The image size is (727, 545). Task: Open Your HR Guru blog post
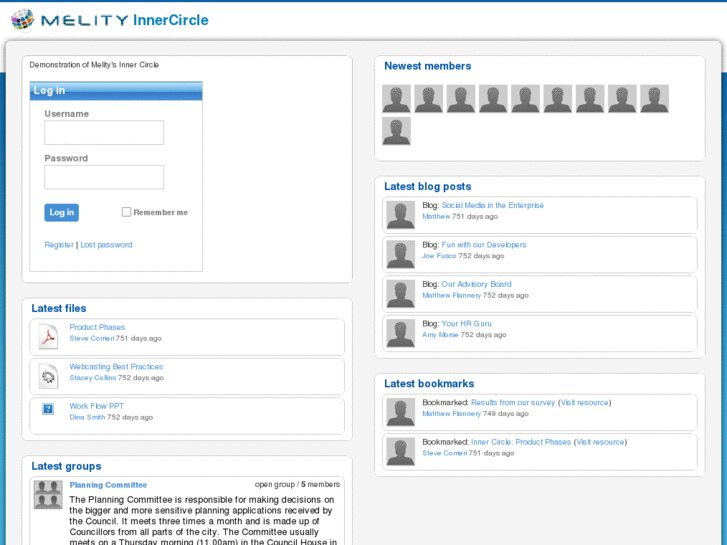(466, 323)
